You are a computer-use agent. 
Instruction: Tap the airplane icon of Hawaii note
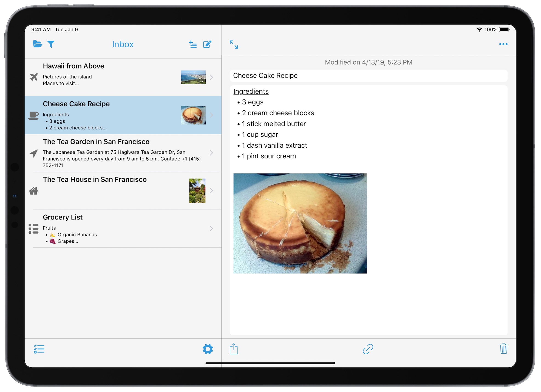pos(34,77)
